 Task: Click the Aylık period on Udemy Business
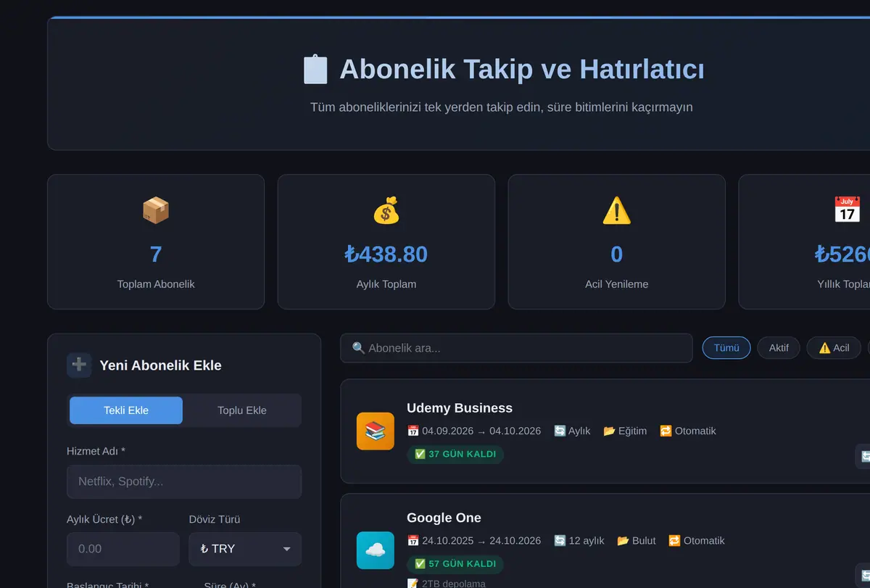(572, 431)
